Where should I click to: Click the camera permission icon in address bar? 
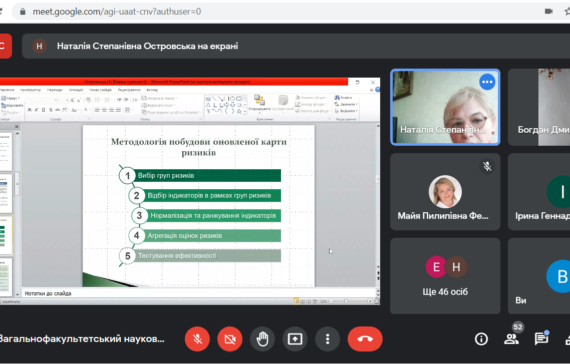coord(549,11)
